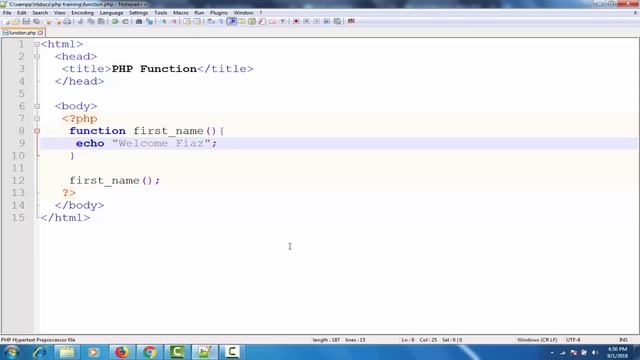Click the Close document toolbar icon
The image size is (640, 360).
48,21
